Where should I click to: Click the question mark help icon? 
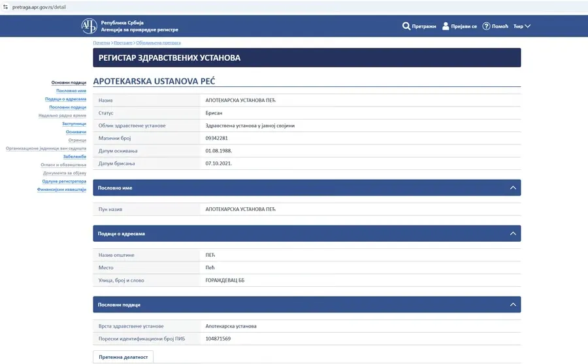point(486,26)
